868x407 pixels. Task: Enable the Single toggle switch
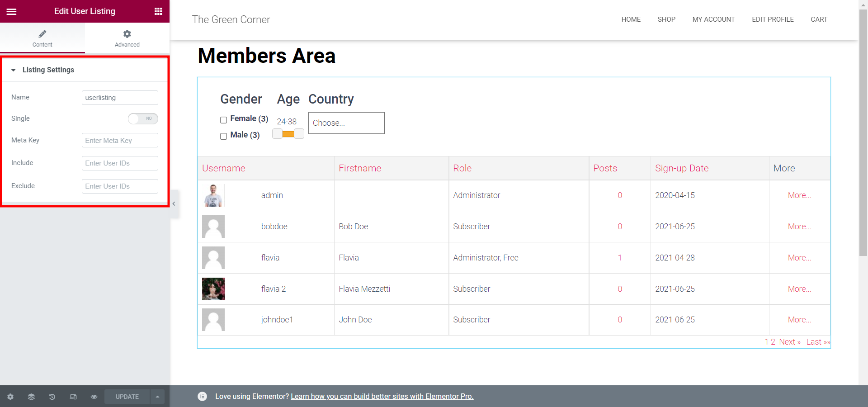143,118
